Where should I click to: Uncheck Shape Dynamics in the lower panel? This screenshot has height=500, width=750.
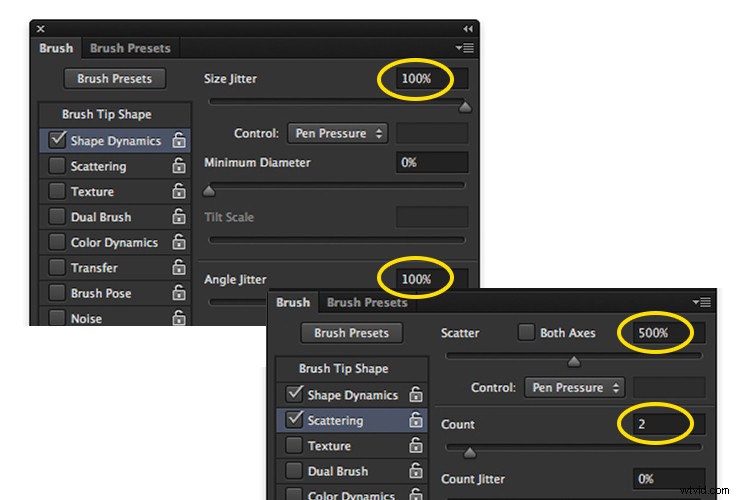[x=294, y=394]
